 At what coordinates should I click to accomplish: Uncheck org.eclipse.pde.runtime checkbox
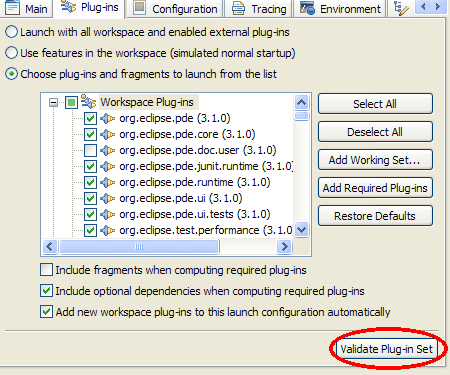[90, 182]
